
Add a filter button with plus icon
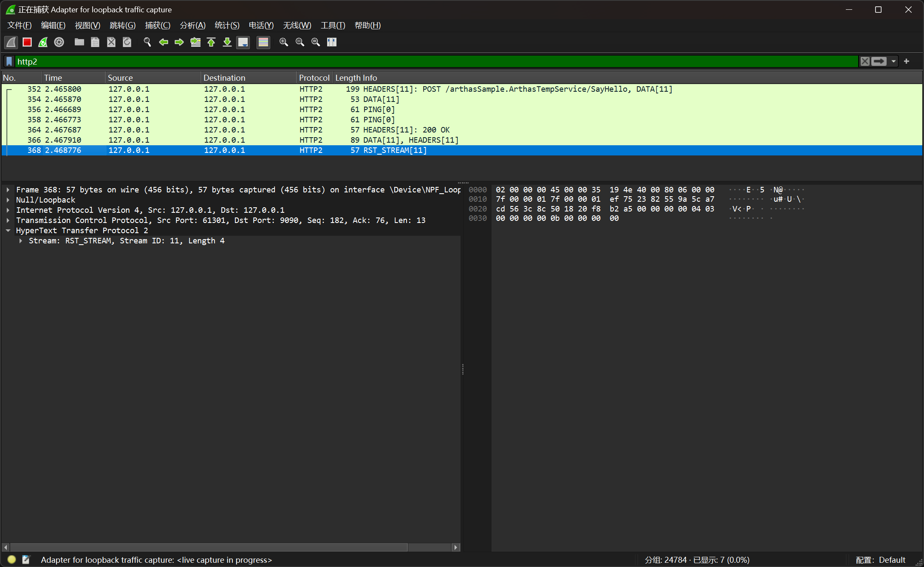pos(907,62)
